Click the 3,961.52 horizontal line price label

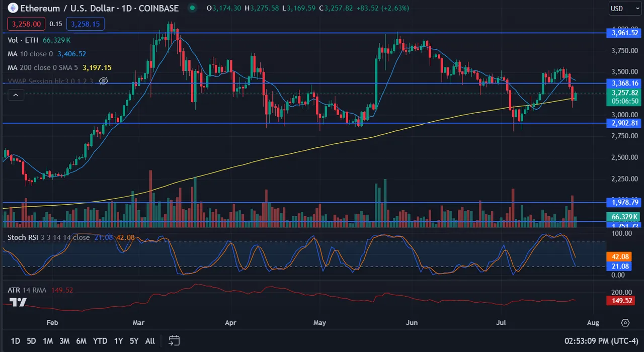(625, 33)
